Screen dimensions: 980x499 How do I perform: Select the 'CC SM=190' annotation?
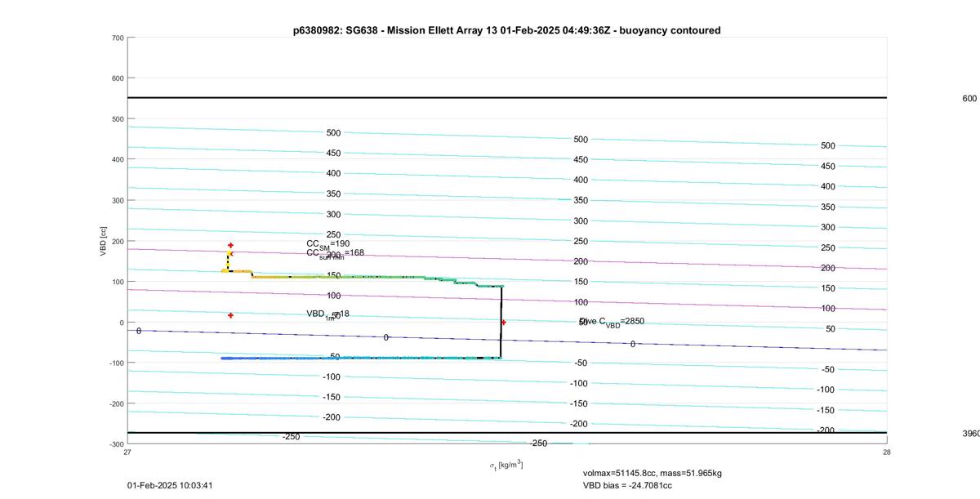[x=328, y=244]
